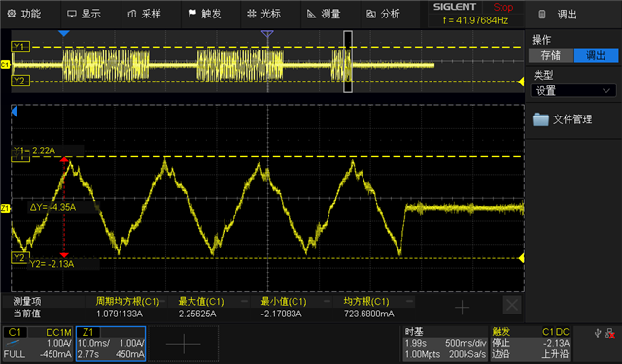This screenshot has width=622, height=364.
Task: Click the 周期均方根(C1) measurement header
Action: point(127,302)
